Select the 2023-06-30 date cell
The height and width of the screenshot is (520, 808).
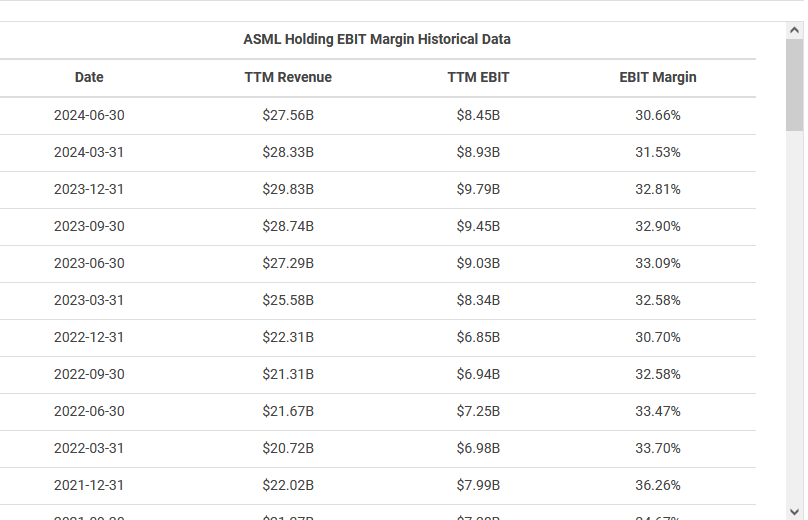point(89,263)
